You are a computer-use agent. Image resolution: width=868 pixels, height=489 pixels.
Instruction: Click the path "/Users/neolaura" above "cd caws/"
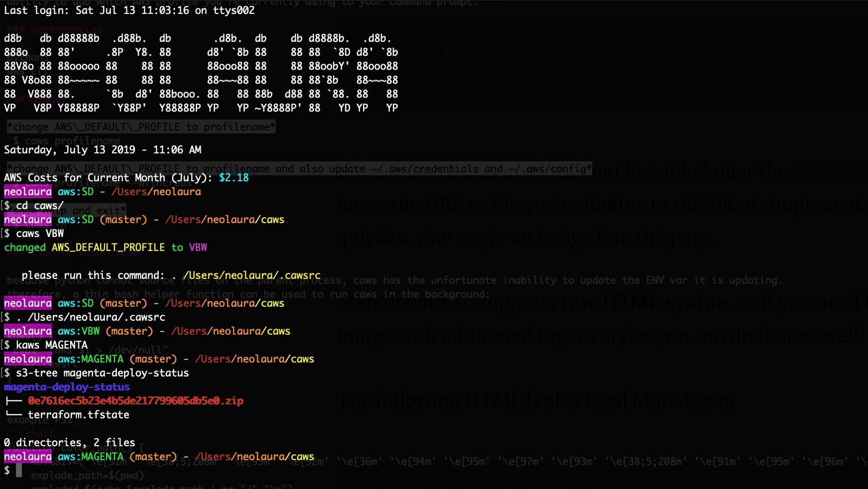156,192
